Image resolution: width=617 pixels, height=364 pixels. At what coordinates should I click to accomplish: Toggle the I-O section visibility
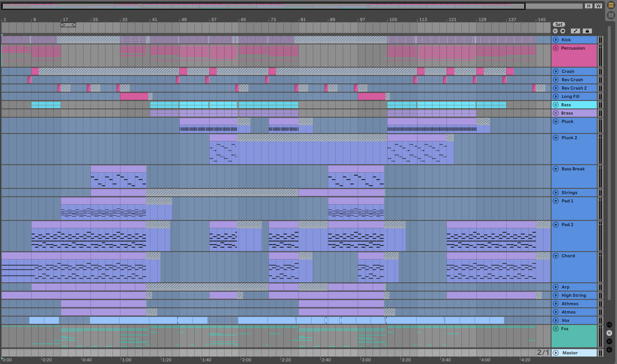coord(609,325)
